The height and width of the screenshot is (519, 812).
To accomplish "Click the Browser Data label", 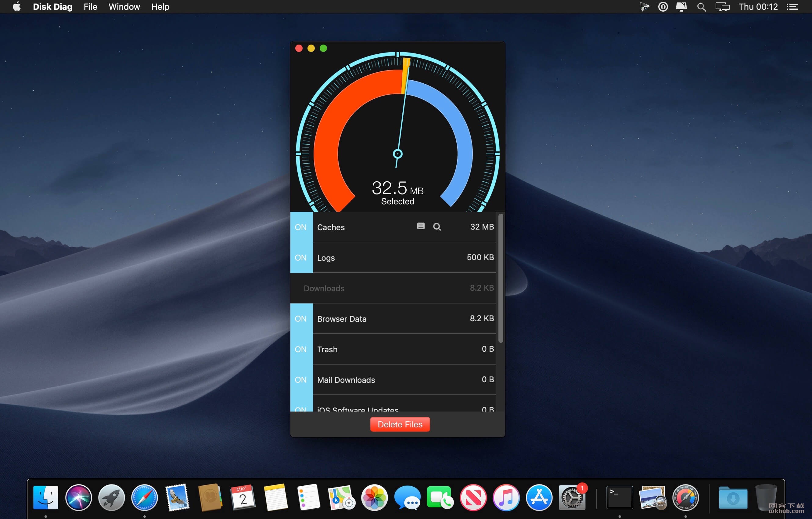I will click(342, 319).
